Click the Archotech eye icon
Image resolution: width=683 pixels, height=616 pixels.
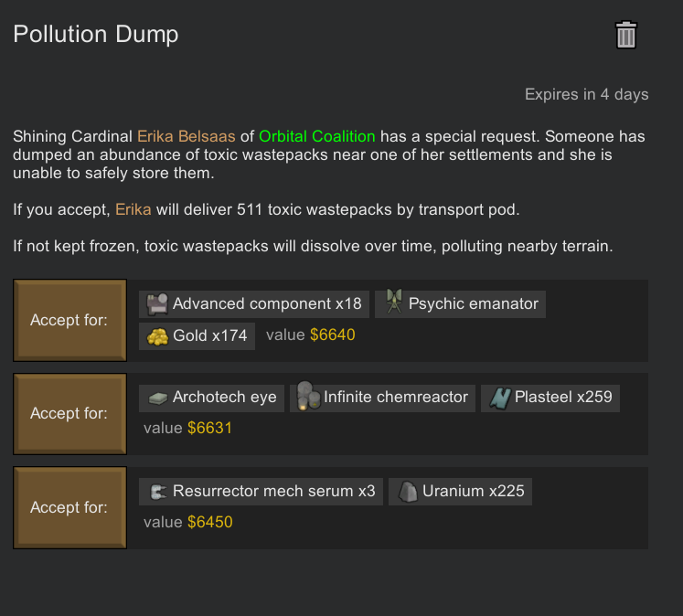tap(157, 398)
